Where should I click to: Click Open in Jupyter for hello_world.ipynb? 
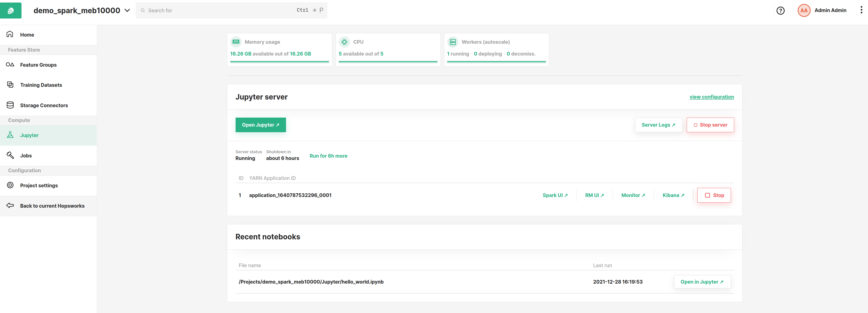[702, 282]
